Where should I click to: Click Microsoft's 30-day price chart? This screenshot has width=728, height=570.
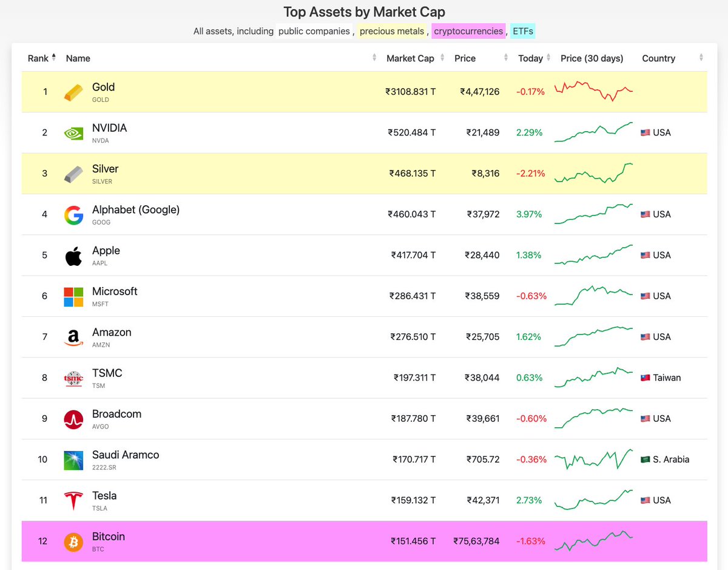pos(593,296)
